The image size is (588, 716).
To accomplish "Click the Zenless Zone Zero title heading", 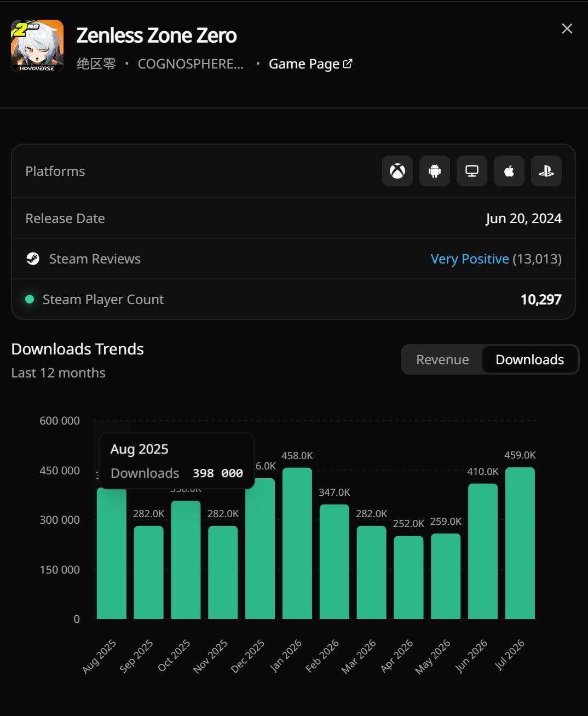I will 157,36.
